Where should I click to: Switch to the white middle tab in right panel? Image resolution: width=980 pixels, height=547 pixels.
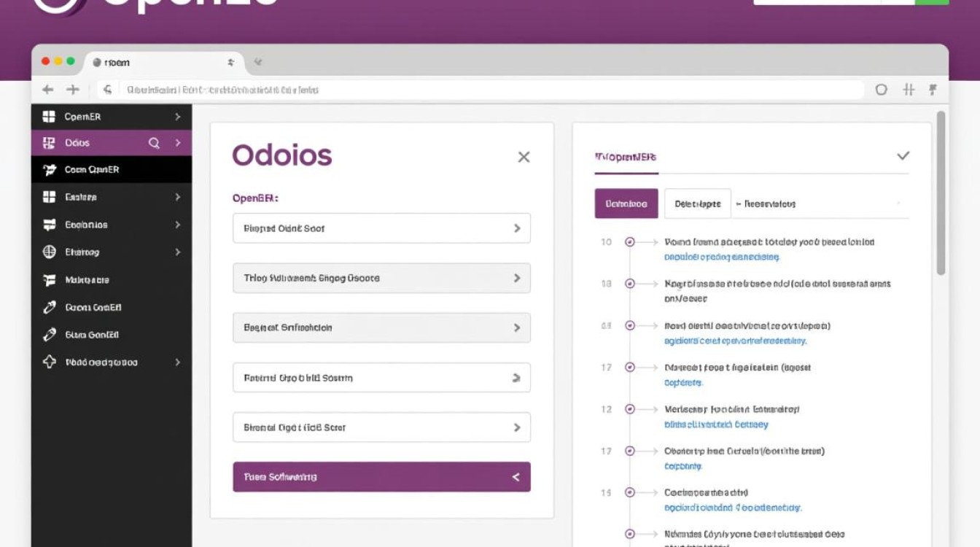[697, 204]
